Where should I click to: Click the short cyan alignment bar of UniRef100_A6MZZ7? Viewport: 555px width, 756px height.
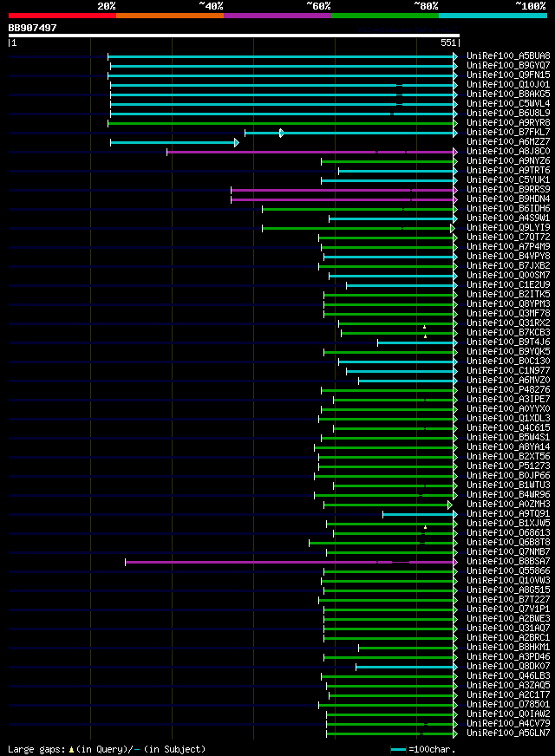point(173,143)
